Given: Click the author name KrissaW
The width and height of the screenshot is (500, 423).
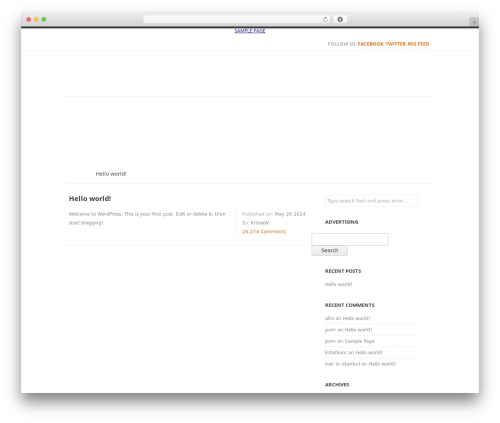Looking at the screenshot, I should point(260,223).
